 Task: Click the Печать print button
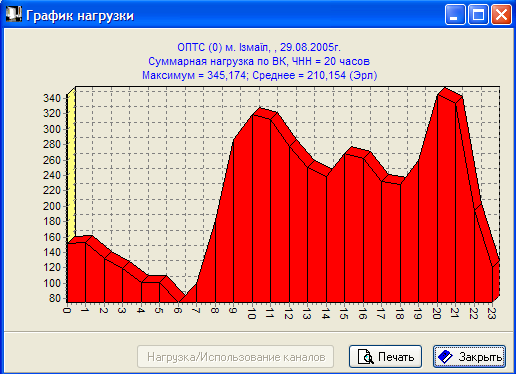click(385, 357)
